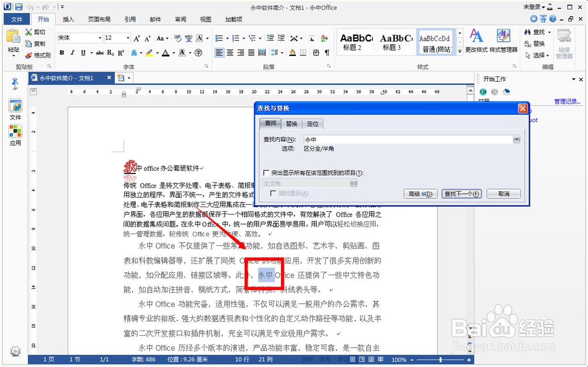Click the save floppy icon in the title bar
The image size is (588, 367).
click(18, 6)
